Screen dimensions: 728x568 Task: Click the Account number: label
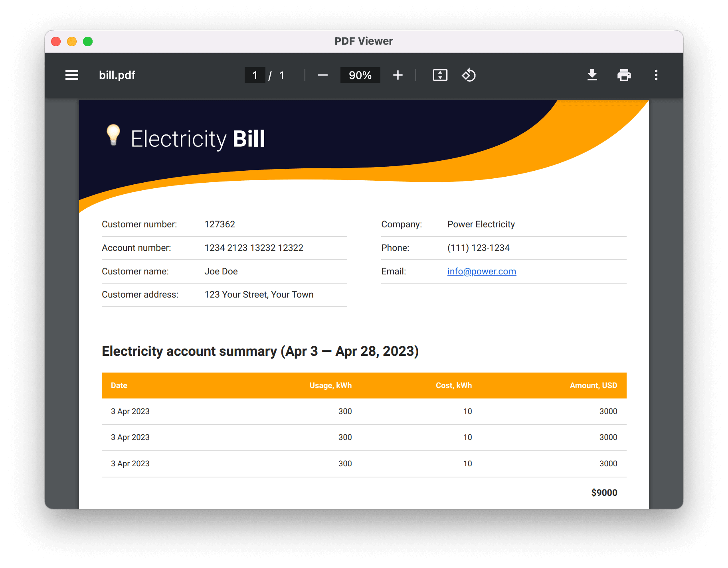click(136, 248)
